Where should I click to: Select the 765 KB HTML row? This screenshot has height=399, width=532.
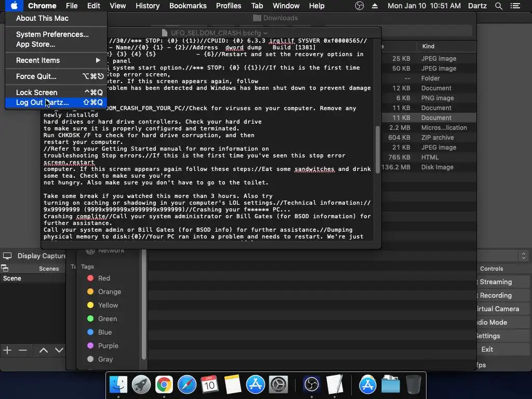coord(429,157)
